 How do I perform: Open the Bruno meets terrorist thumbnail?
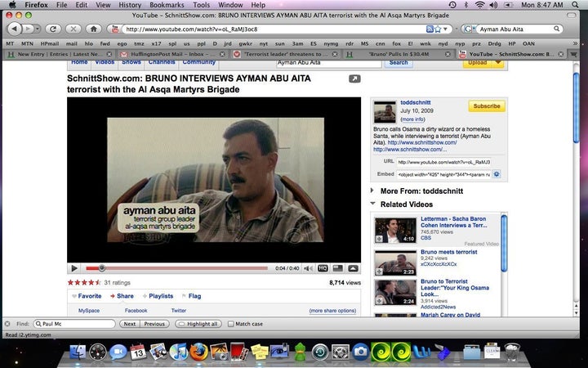(x=395, y=263)
